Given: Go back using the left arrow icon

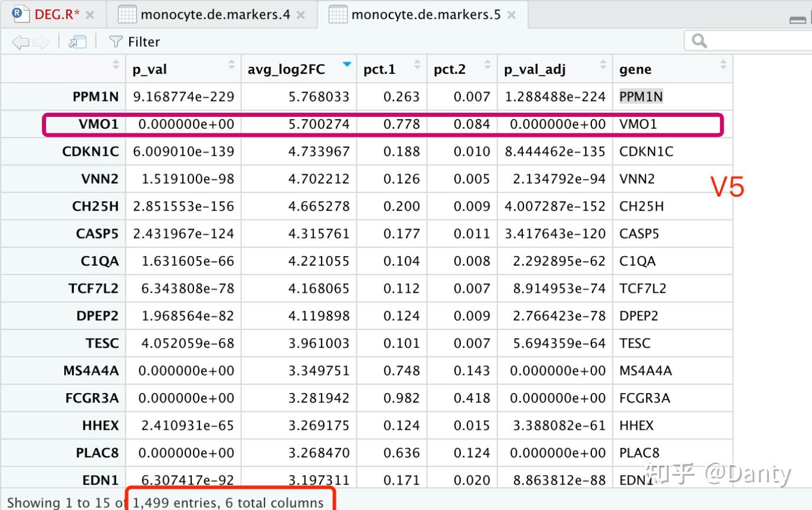Looking at the screenshot, I should coord(21,41).
